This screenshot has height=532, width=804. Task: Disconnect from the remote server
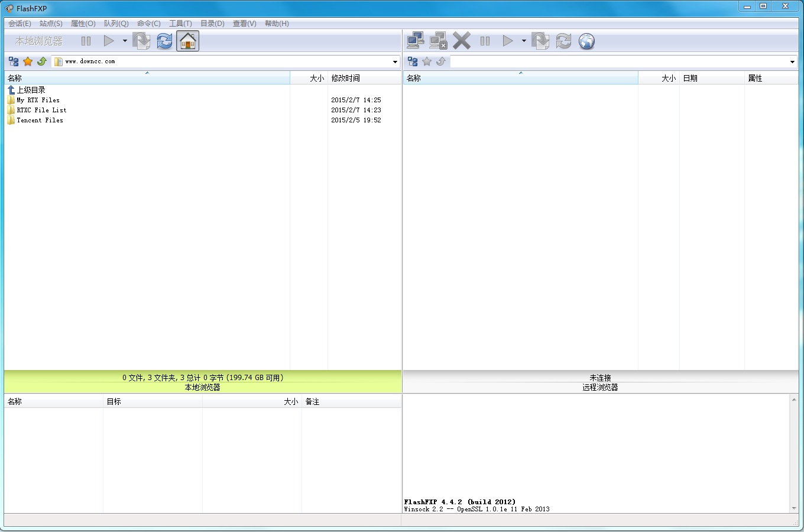pyautogui.click(x=438, y=40)
